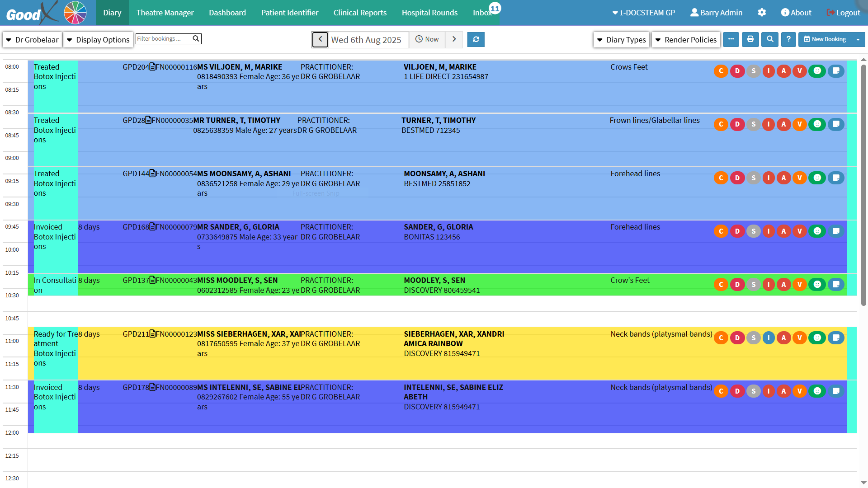
Task: Open the search bookings magnifier button
Action: click(770, 39)
